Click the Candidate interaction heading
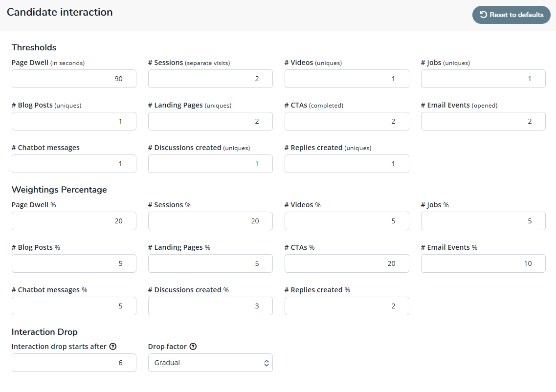The image size is (556, 392). (x=60, y=12)
